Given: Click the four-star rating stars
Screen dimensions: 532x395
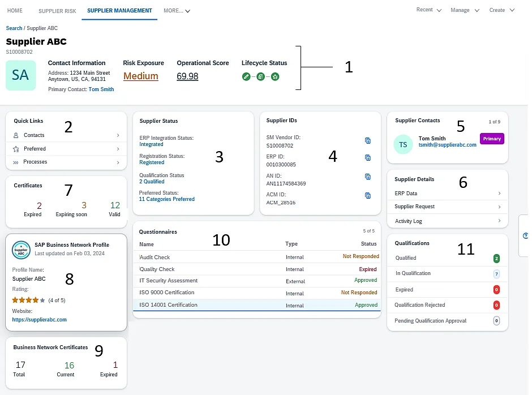Looking at the screenshot, I should (28, 300).
